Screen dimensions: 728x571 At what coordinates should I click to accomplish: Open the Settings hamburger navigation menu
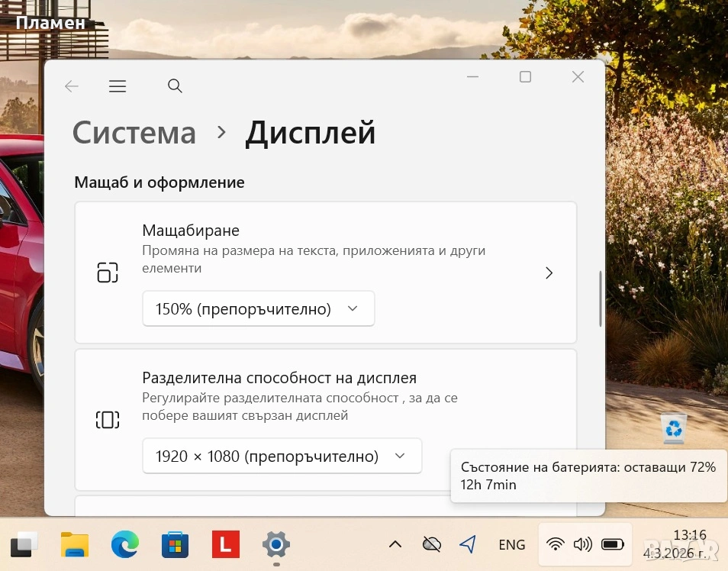pyautogui.click(x=118, y=86)
